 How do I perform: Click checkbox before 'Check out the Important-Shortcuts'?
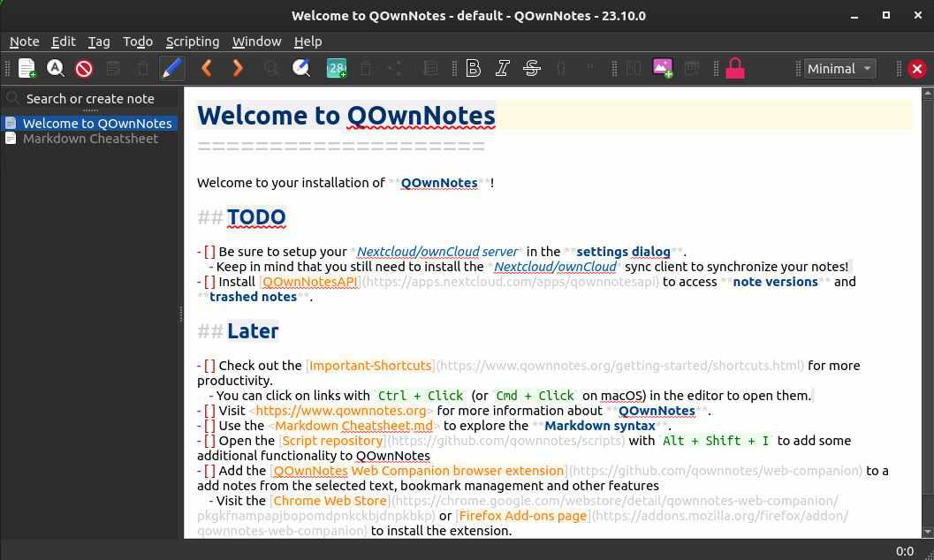click(x=209, y=366)
